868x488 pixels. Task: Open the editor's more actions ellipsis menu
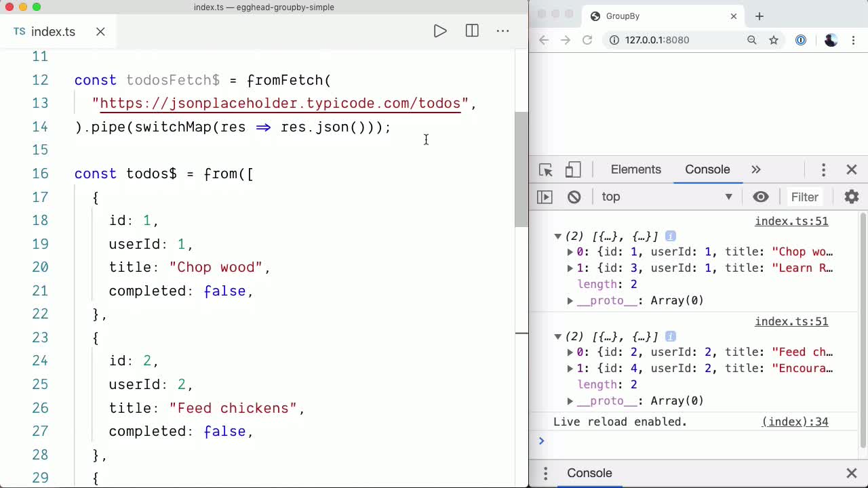point(502,31)
